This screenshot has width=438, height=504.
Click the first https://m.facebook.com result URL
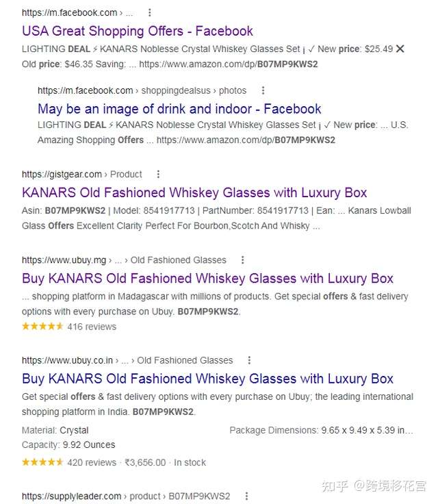point(77,12)
